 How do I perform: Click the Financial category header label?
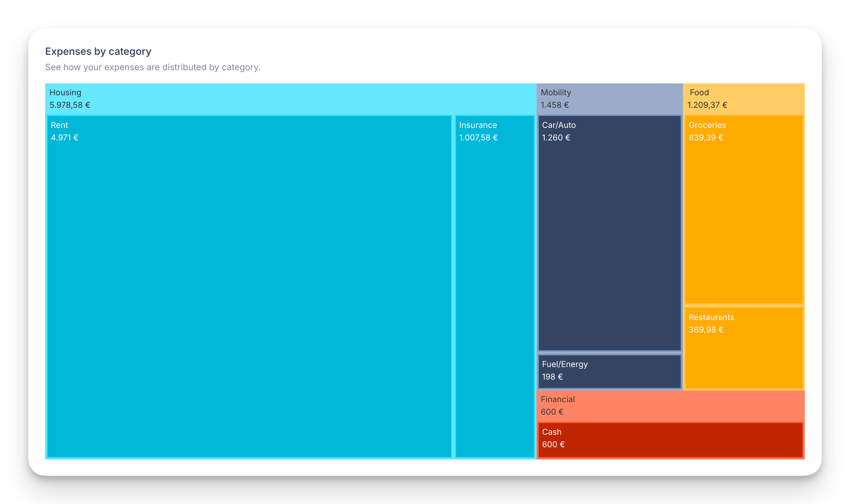click(558, 399)
